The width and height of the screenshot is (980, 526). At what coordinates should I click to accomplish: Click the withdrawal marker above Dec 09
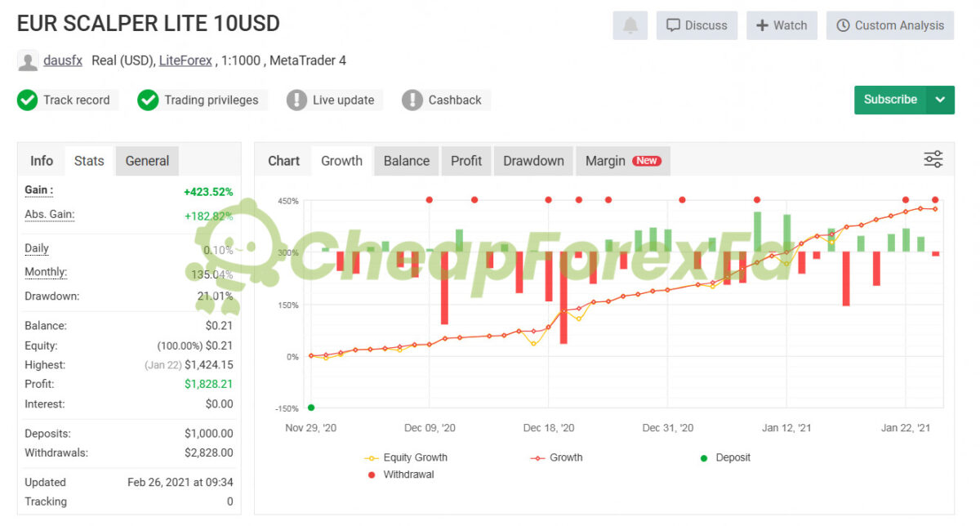click(430, 200)
